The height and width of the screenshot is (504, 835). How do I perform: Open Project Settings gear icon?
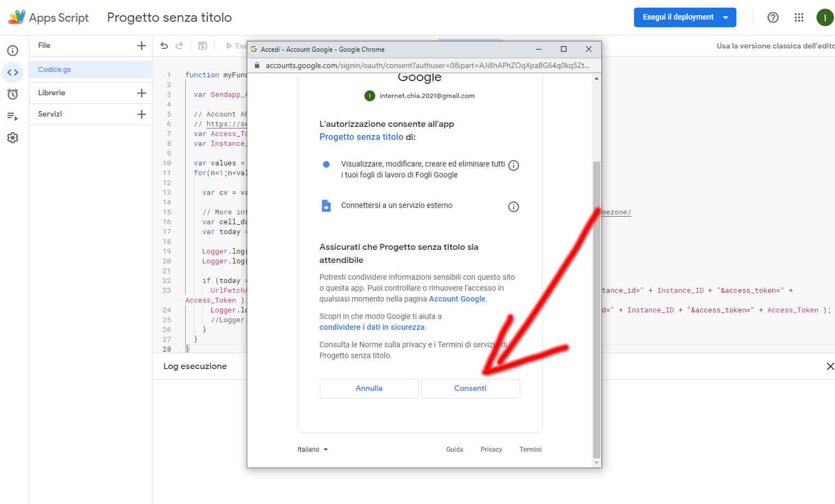[13, 138]
